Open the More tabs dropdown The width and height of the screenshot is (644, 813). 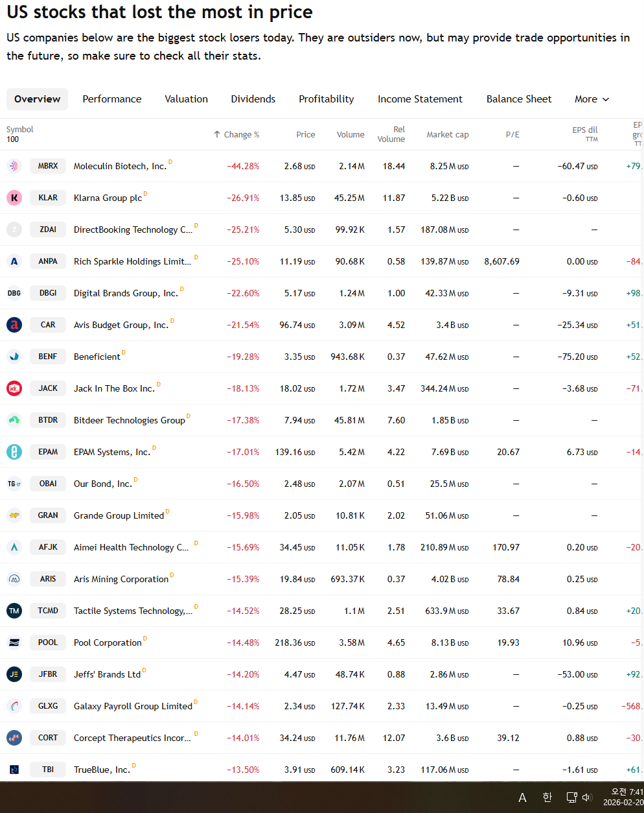point(592,99)
